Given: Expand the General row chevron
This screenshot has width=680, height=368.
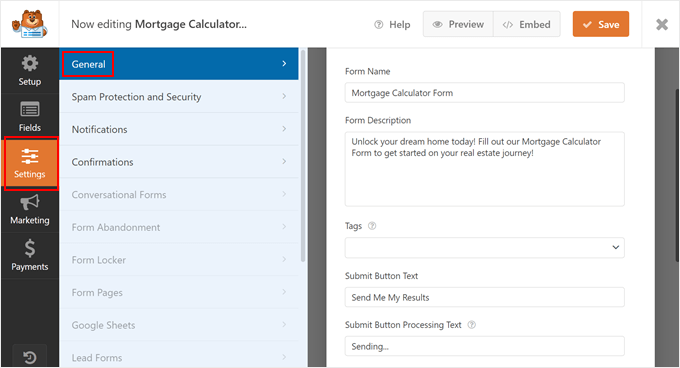Looking at the screenshot, I should click(x=284, y=64).
